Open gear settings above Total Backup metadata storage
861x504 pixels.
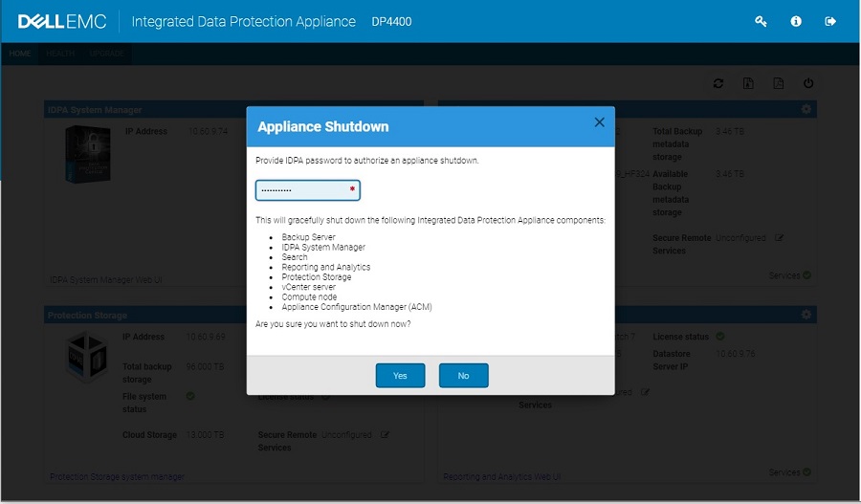click(806, 110)
